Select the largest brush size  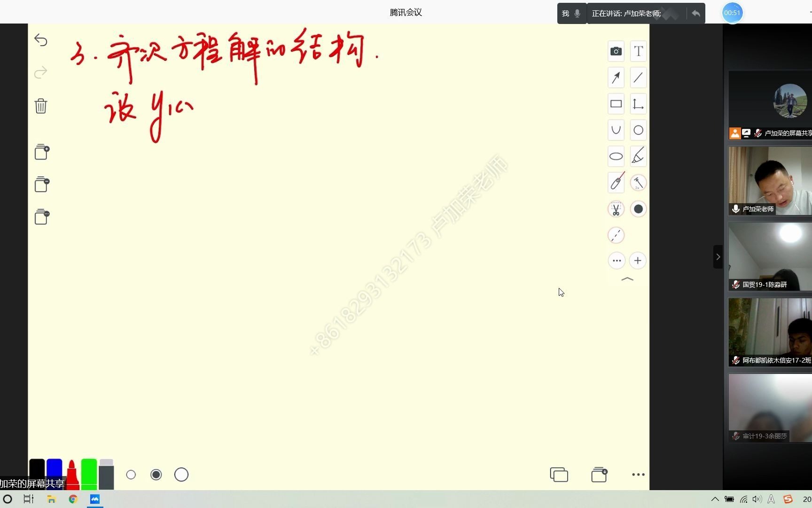point(181,475)
